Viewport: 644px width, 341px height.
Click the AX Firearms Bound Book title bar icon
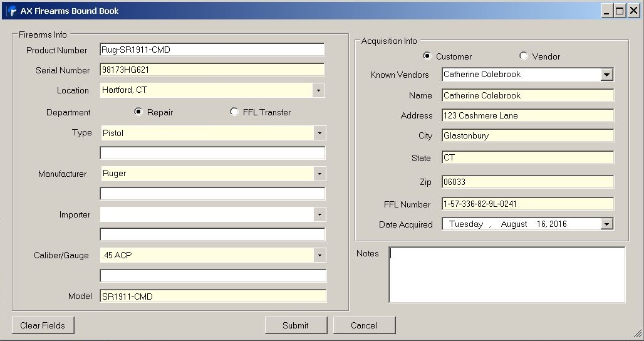[x=11, y=11]
